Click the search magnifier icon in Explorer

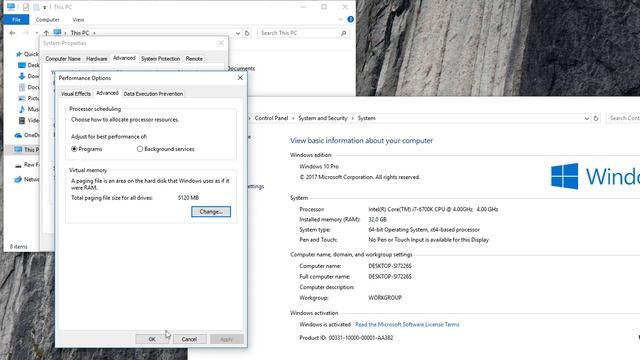pos(344,33)
